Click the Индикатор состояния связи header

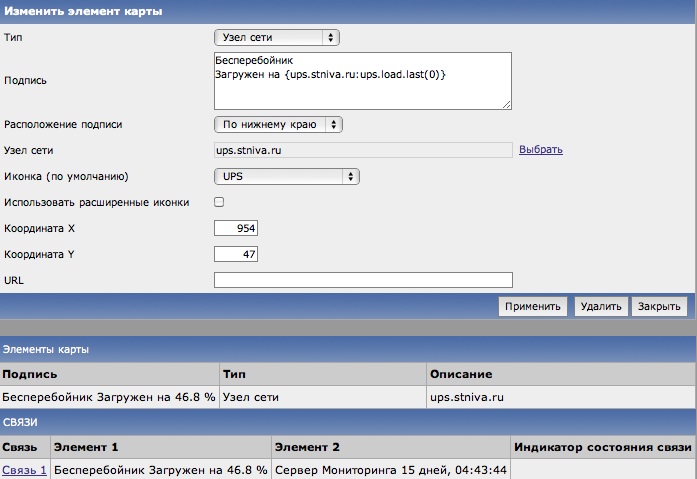(603, 447)
